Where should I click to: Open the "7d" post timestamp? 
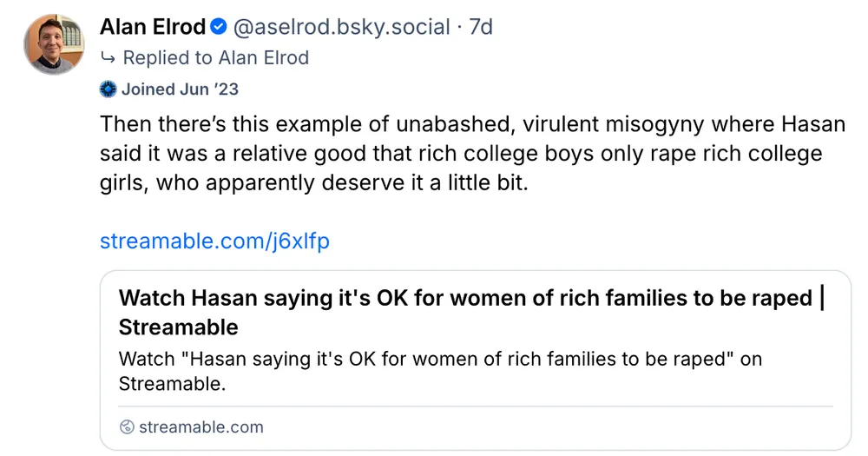[x=480, y=28]
